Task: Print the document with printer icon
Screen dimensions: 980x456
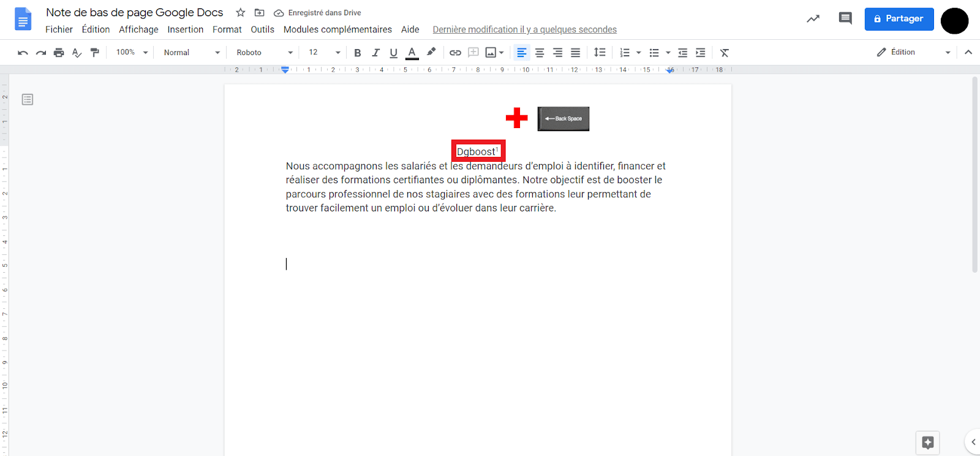Action: pos(59,53)
